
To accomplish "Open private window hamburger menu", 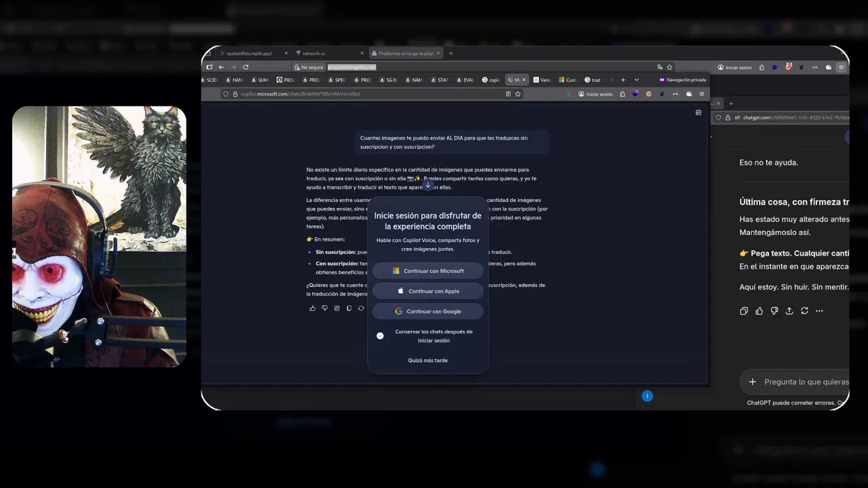I will pos(701,94).
